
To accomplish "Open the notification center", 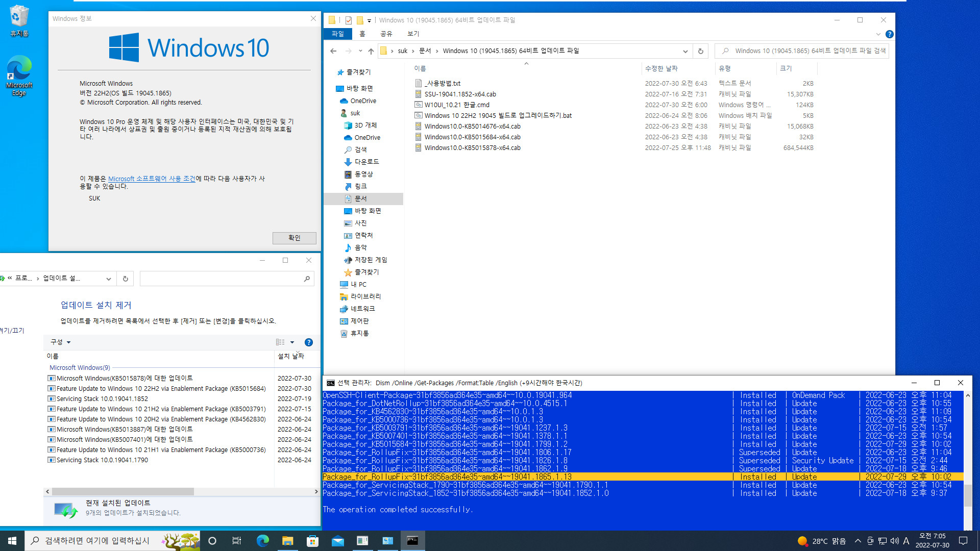I will (963, 541).
